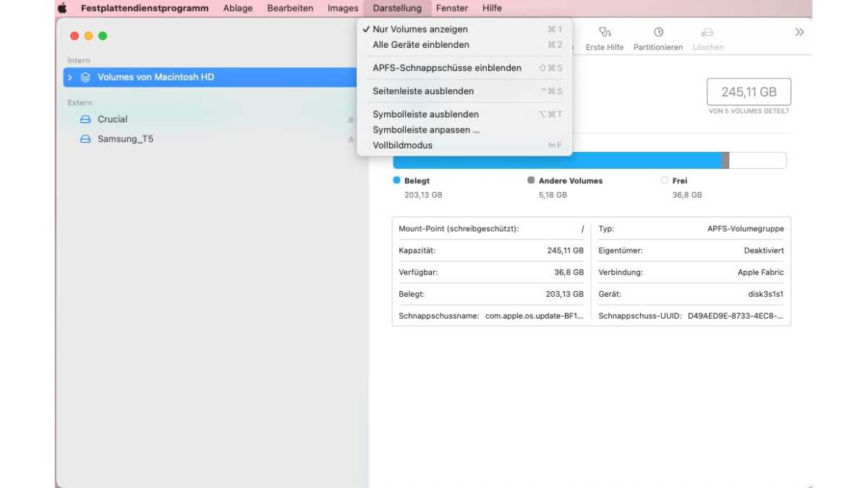Eject the Samsung_T5 external drive
The image size is (868, 488).
pyautogui.click(x=352, y=139)
